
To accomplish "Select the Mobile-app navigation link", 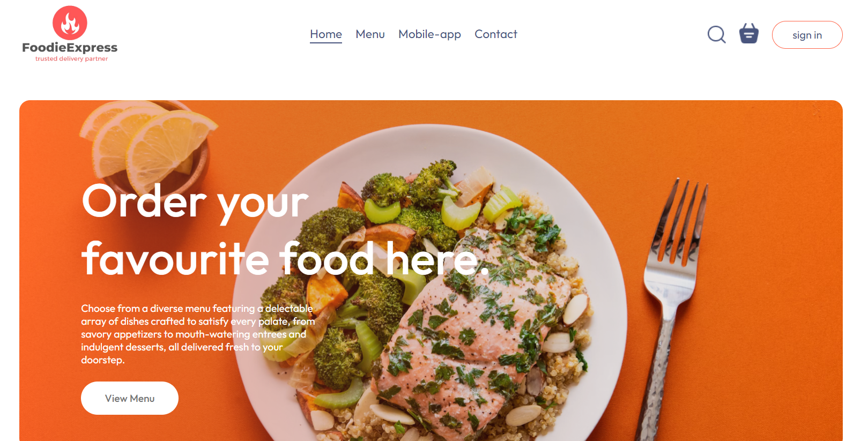I will (x=429, y=34).
